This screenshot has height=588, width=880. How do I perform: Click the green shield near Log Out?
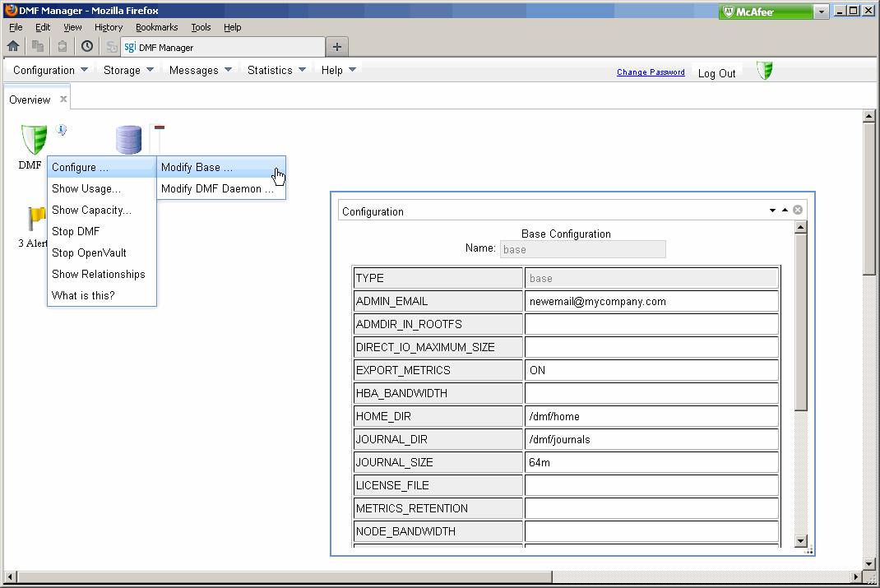tap(764, 71)
